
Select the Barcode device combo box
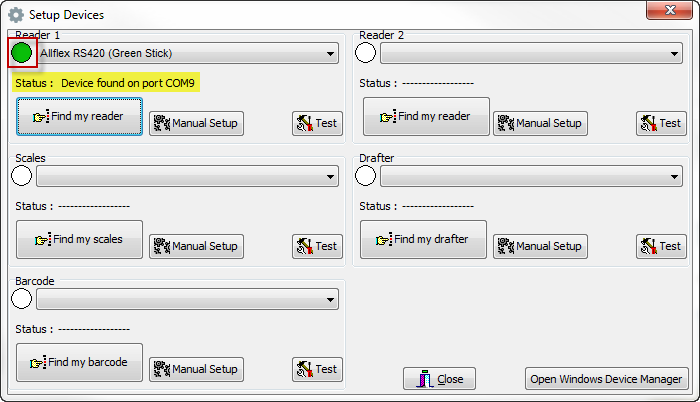tap(187, 299)
